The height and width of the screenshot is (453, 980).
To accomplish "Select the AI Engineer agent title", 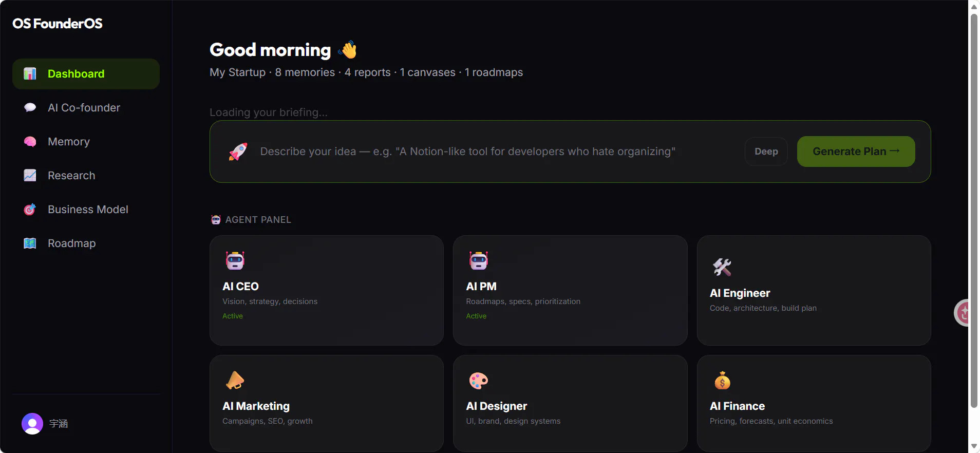I will pos(740,293).
